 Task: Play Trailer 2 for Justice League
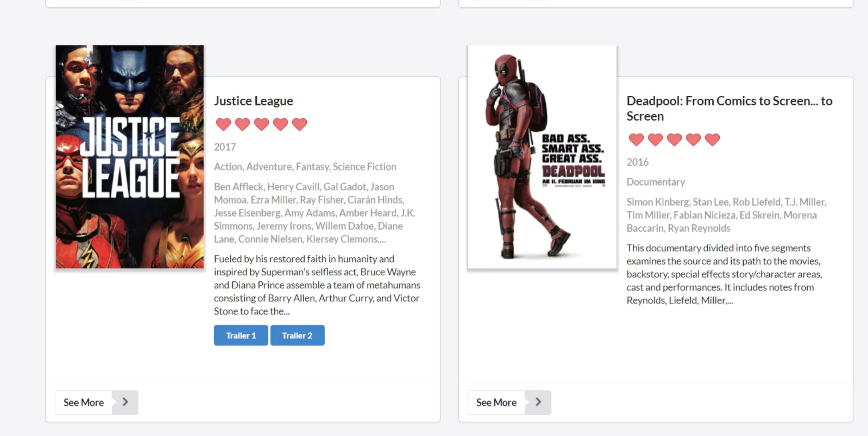point(297,336)
